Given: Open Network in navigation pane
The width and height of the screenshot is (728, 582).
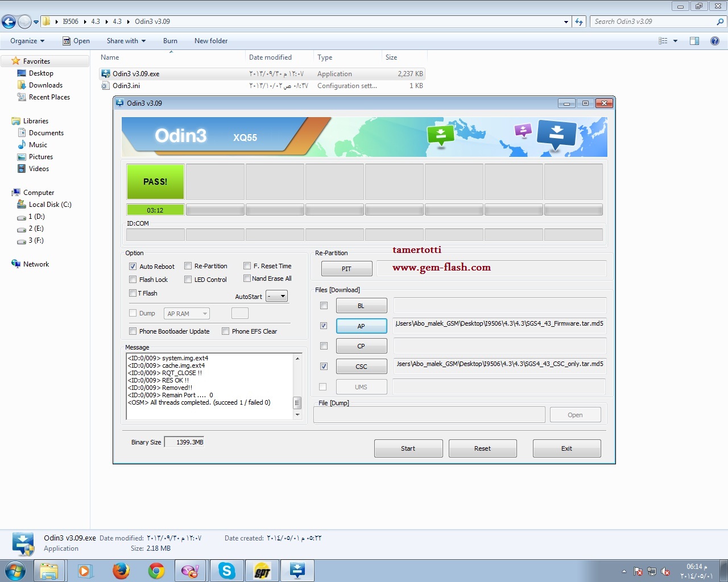Looking at the screenshot, I should 36,264.
